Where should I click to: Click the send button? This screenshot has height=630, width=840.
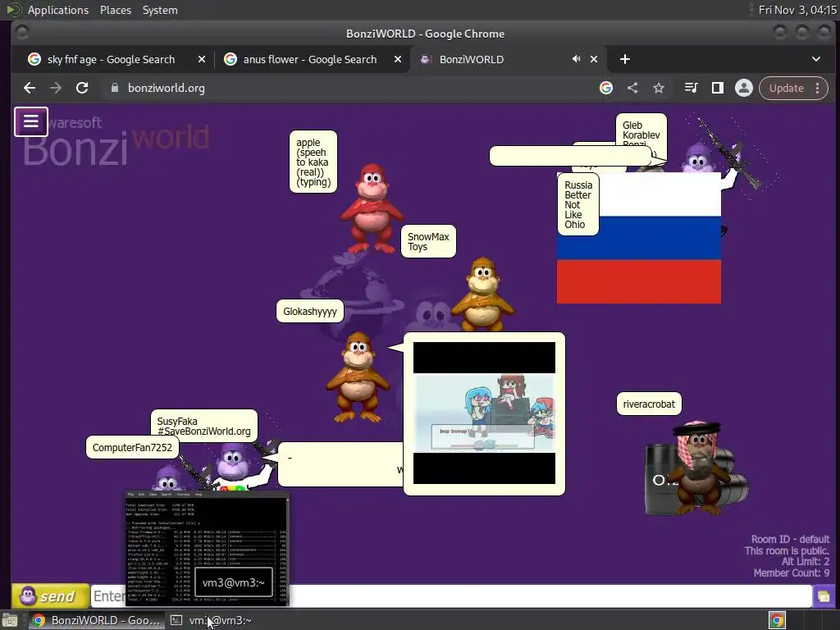click(50, 596)
